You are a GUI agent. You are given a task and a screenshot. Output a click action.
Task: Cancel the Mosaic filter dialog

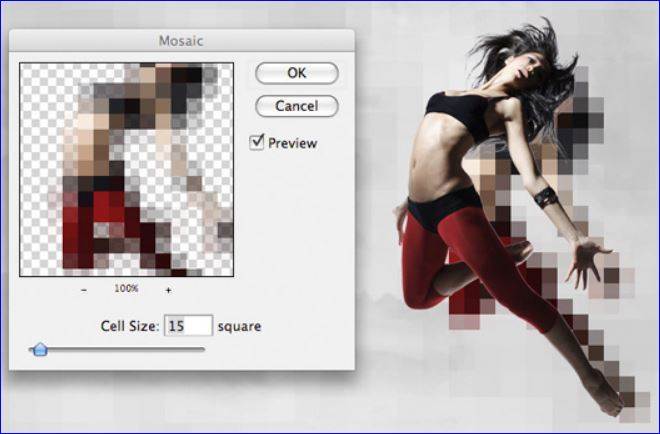click(x=296, y=106)
